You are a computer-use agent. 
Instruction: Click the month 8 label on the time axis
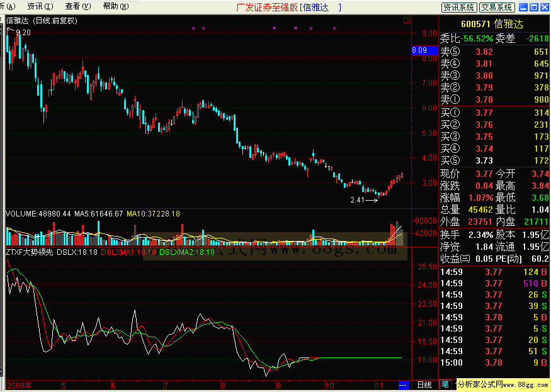(x=223, y=385)
